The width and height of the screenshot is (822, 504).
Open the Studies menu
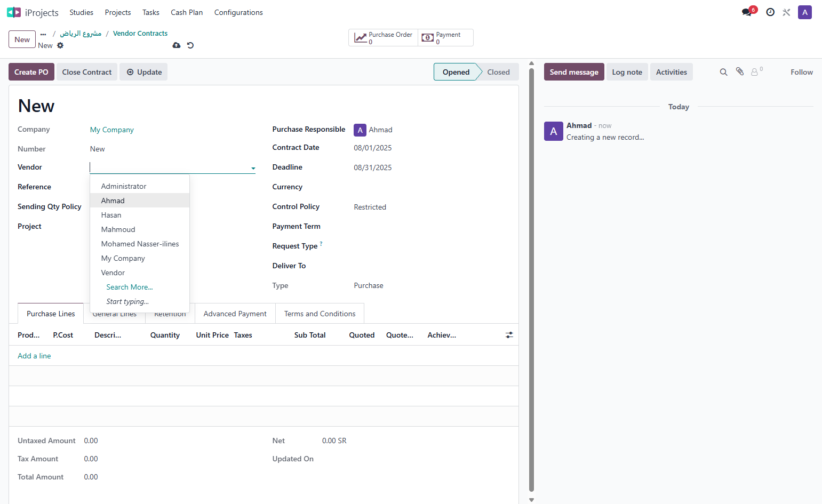(81, 12)
